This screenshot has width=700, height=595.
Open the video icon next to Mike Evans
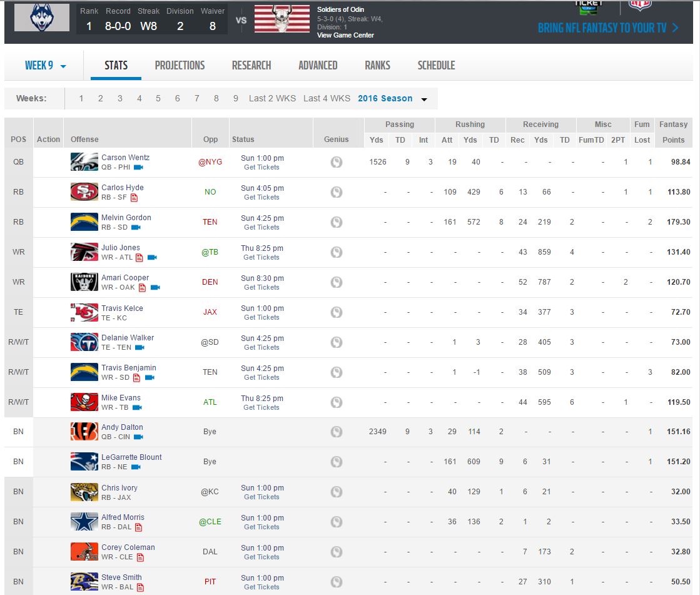(137, 407)
